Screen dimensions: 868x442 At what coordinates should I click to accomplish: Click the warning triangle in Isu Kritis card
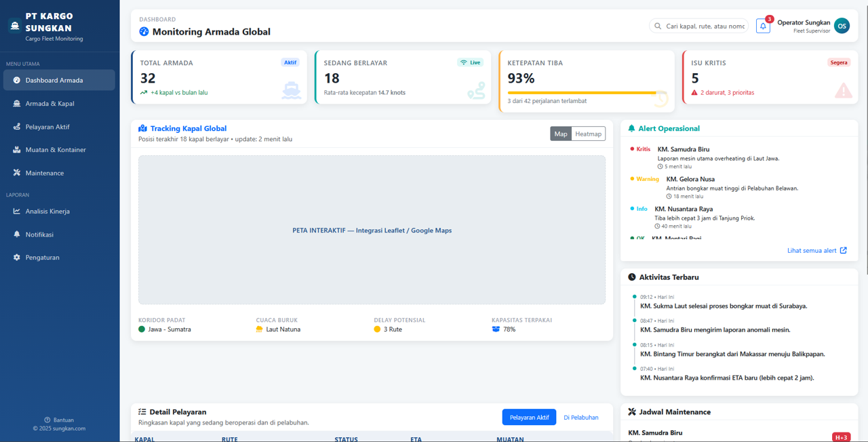pos(843,90)
